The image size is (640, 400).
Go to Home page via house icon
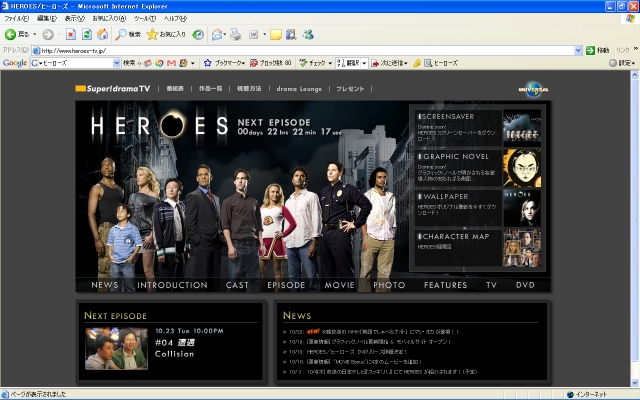[x=102, y=35]
